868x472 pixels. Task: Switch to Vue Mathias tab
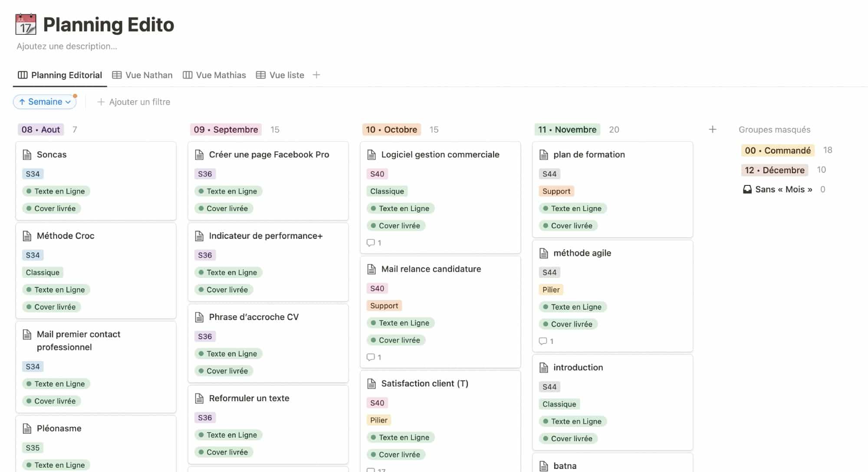coord(214,75)
